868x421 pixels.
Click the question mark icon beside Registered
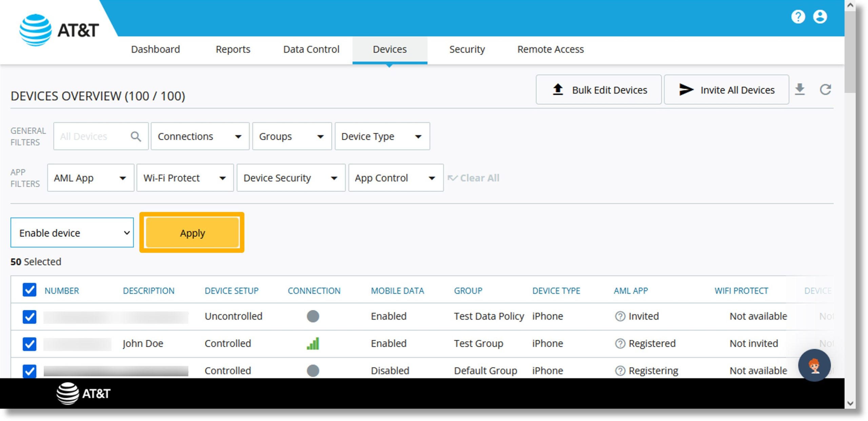(x=620, y=343)
